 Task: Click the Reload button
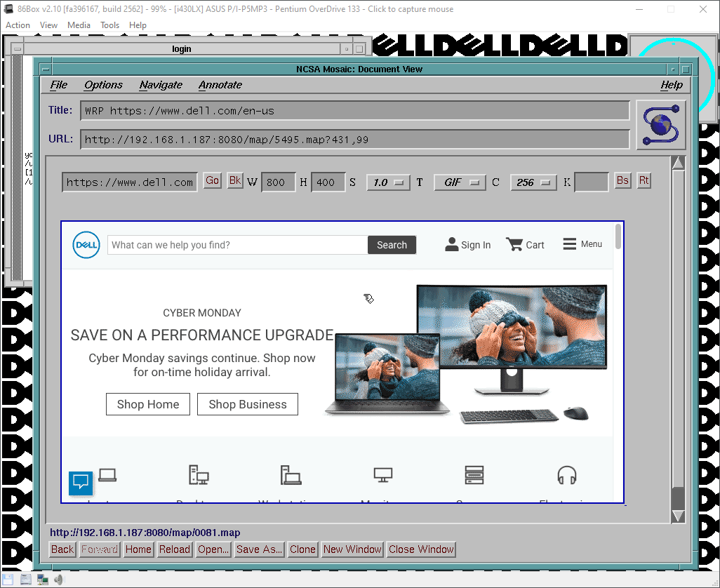click(x=175, y=549)
